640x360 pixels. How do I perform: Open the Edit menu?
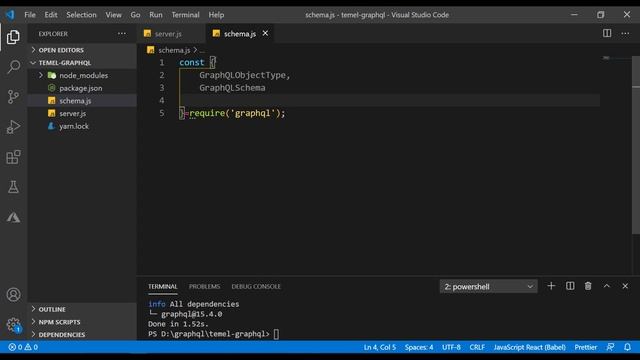51,15
